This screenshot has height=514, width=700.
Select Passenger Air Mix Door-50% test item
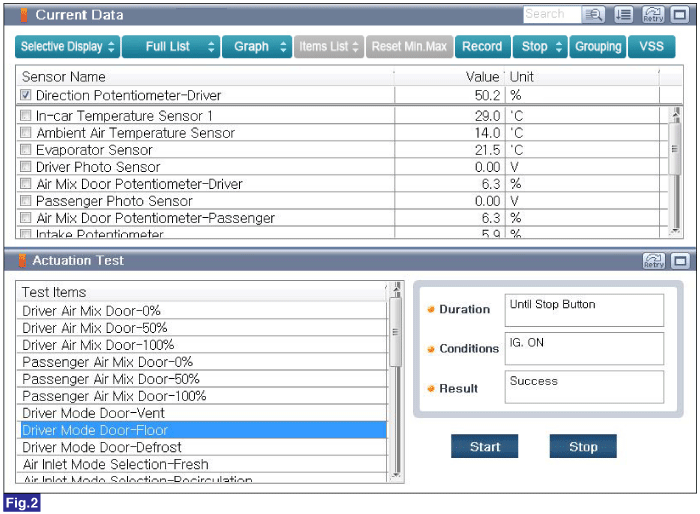202,379
